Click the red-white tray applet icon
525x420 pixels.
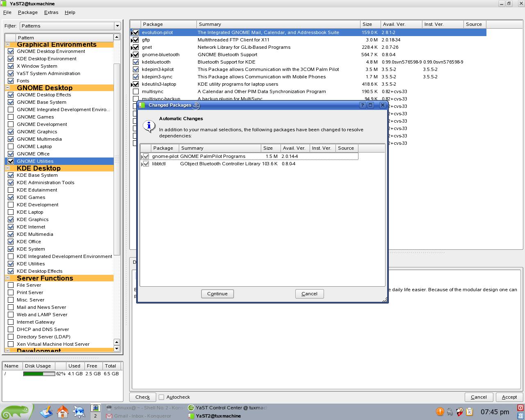point(460,412)
